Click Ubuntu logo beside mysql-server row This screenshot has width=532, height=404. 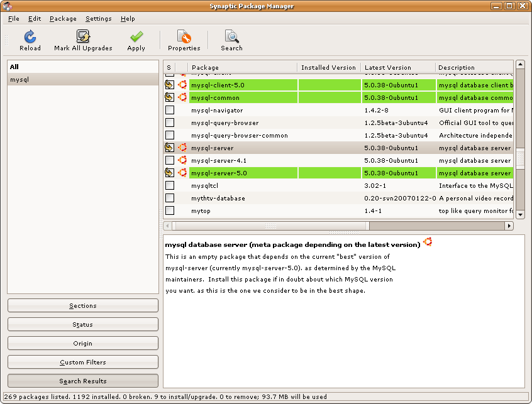coord(182,148)
